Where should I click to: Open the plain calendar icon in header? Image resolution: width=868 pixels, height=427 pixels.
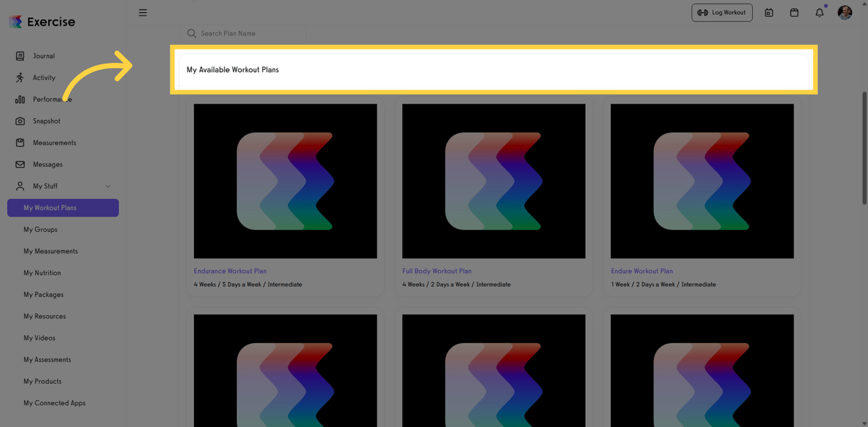coord(794,13)
